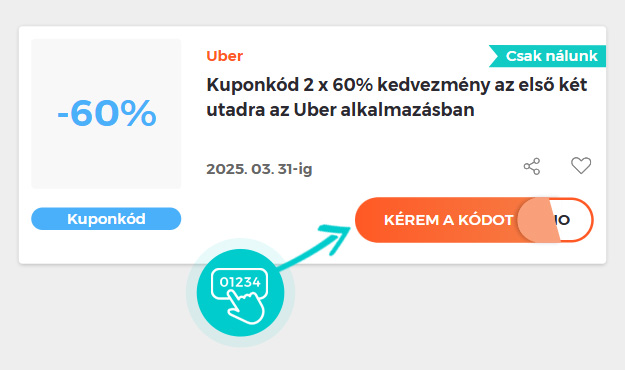
Task: Click the expiry date 2025. 03. 31-ig
Action: pos(259,169)
